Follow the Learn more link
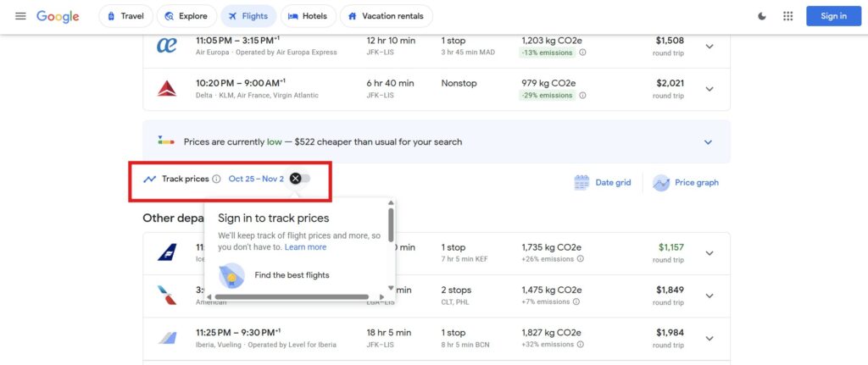The height and width of the screenshot is (365, 868). click(x=305, y=247)
